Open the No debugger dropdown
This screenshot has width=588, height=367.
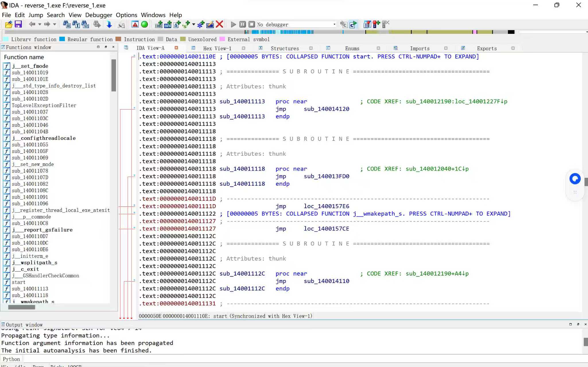(334, 24)
